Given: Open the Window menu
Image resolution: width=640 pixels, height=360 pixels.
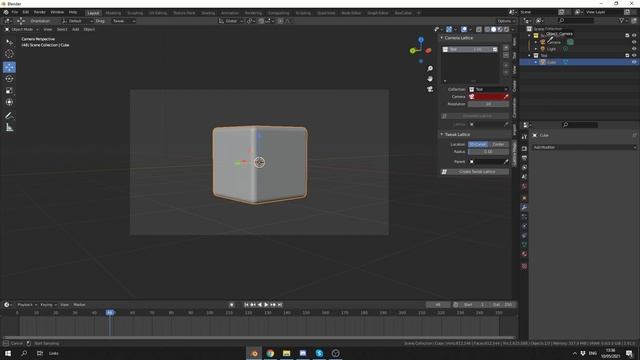Looking at the screenshot, I should [x=57, y=12].
